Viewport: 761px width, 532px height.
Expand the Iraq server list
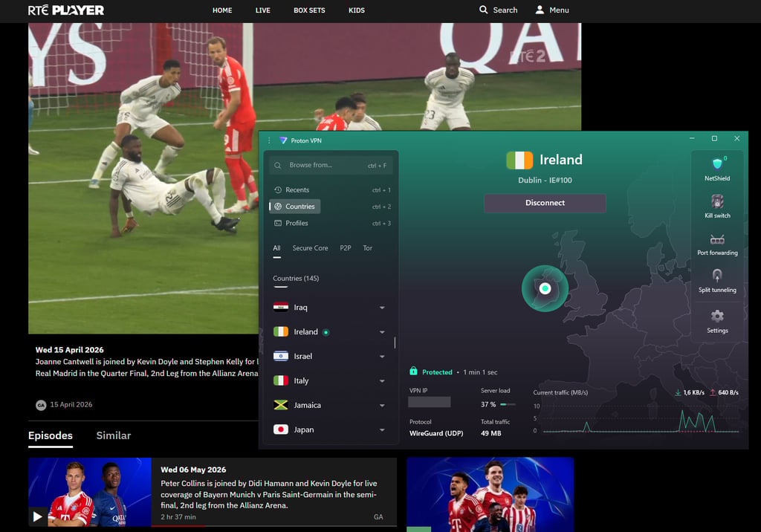[382, 308]
